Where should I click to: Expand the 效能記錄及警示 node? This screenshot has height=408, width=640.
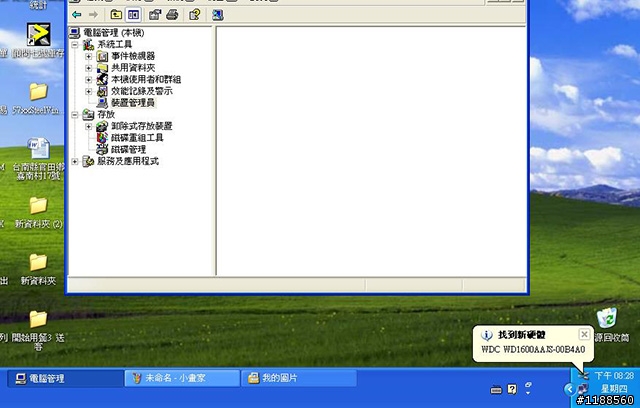pyautogui.click(x=89, y=91)
